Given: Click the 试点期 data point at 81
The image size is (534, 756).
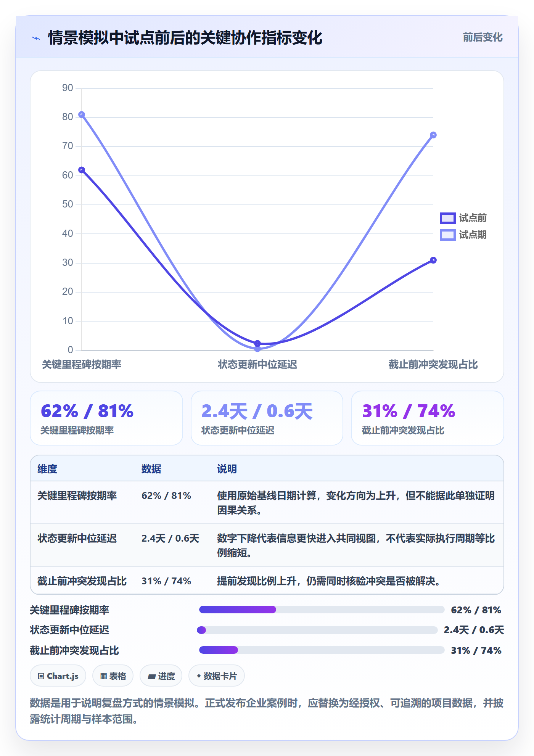Looking at the screenshot, I should [82, 114].
